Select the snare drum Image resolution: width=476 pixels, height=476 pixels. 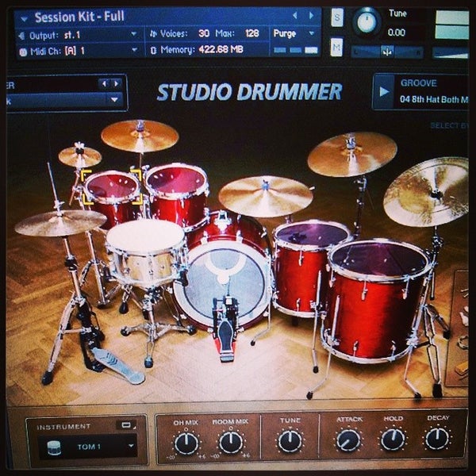146,252
